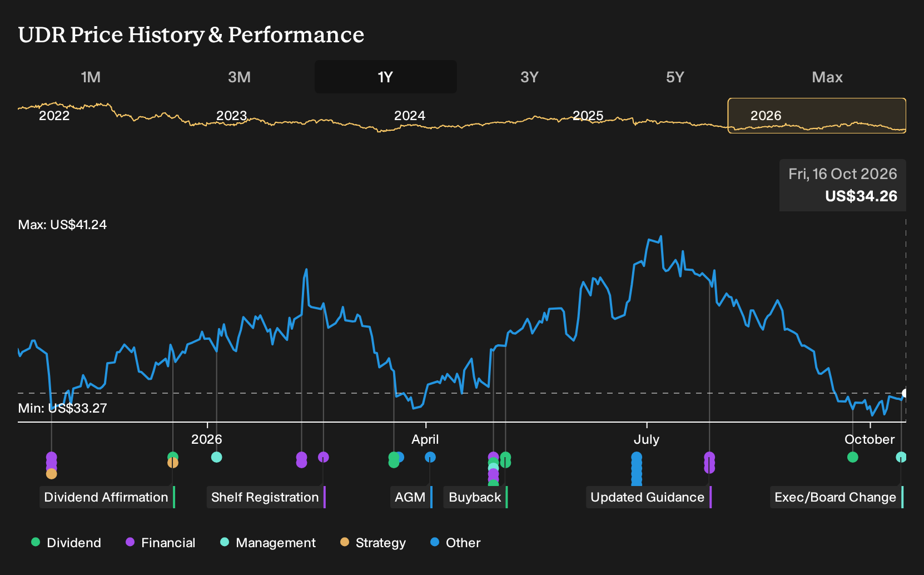The width and height of the screenshot is (924, 575).
Task: Toggle the Dividend legend filter
Action: [66, 543]
